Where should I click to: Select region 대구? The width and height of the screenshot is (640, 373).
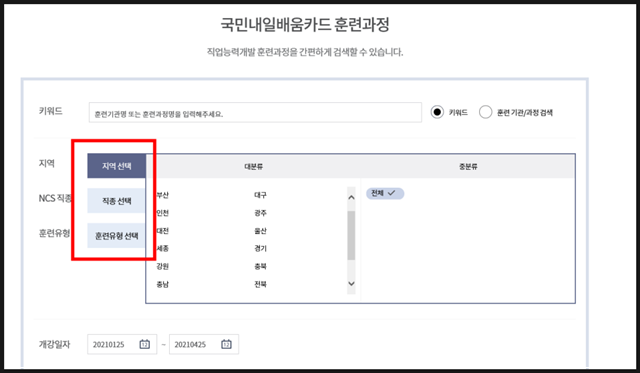point(260,195)
